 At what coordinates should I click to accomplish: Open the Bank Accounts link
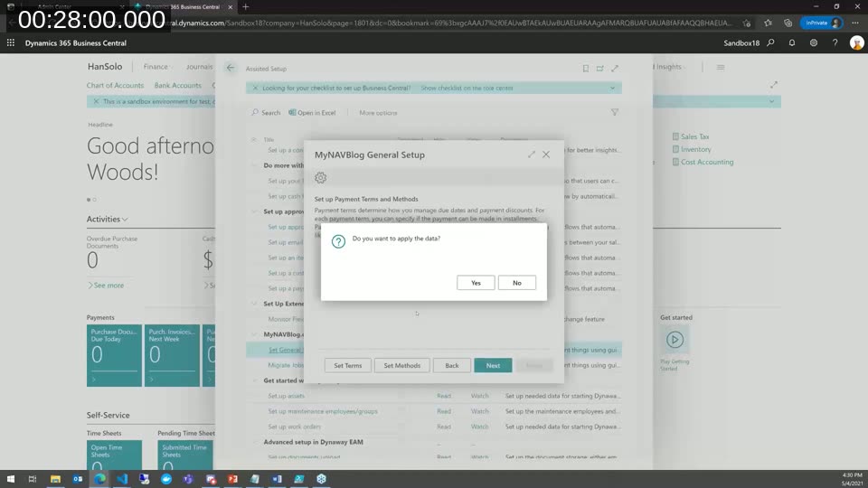178,85
